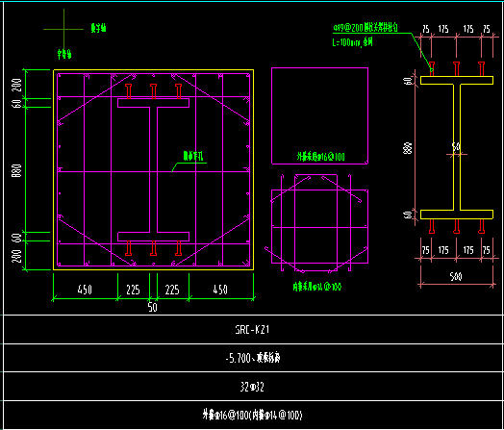Pick the inner stirrup detail with diagonal ties
Image resolution: width=504 pixels, height=430 pixels.
click(x=316, y=223)
